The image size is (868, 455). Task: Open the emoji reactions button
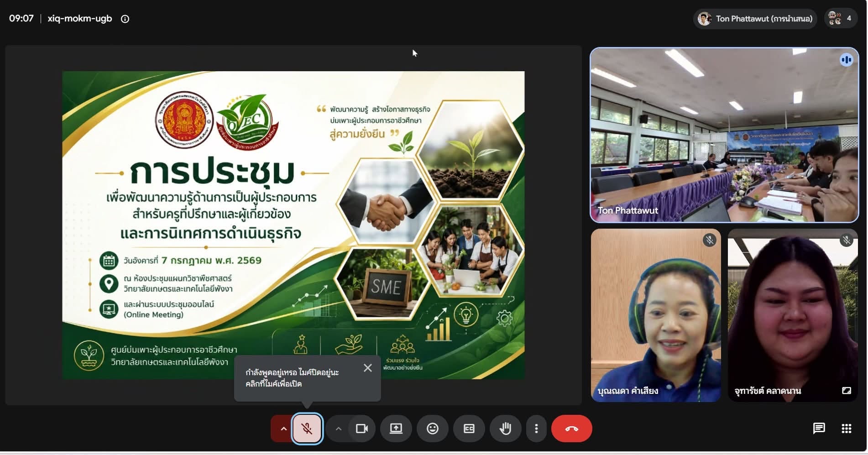click(x=432, y=429)
